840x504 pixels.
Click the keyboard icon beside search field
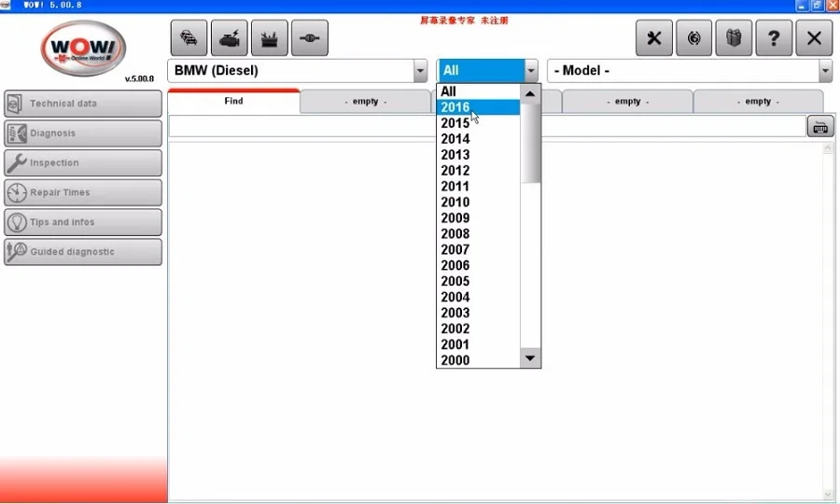(x=820, y=128)
